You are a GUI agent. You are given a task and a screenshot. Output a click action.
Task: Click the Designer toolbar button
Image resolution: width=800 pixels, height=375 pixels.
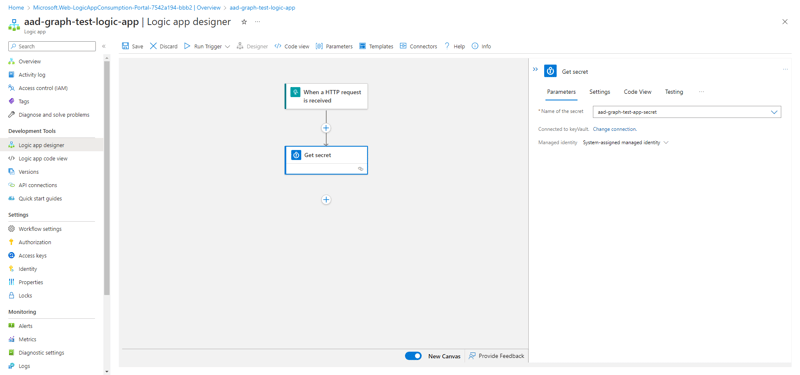[x=253, y=46]
